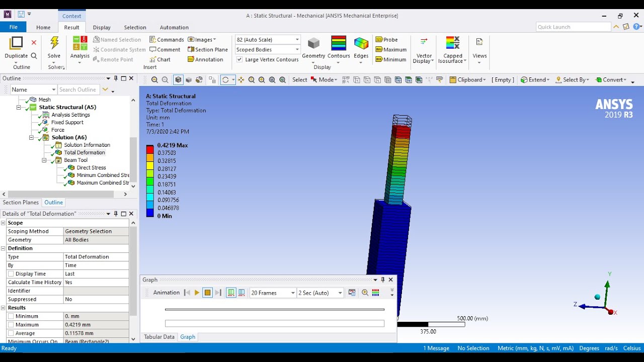
Task: Click the Solve lightning icon
Action: (54, 43)
